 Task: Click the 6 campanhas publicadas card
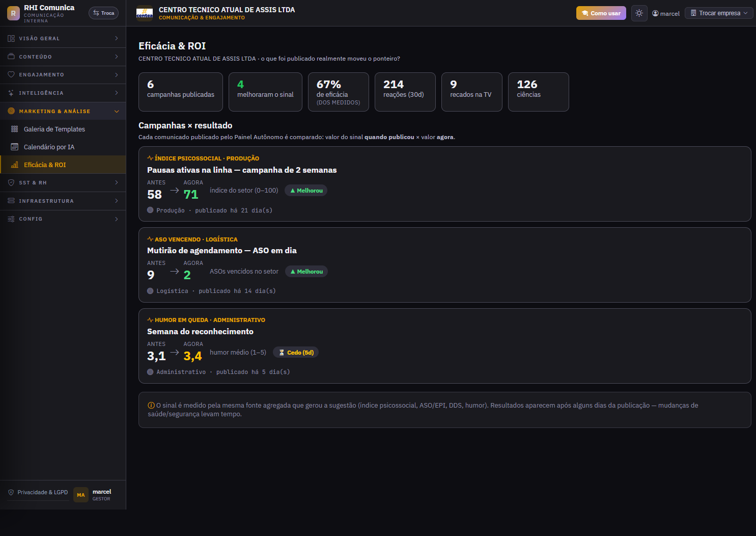point(181,92)
